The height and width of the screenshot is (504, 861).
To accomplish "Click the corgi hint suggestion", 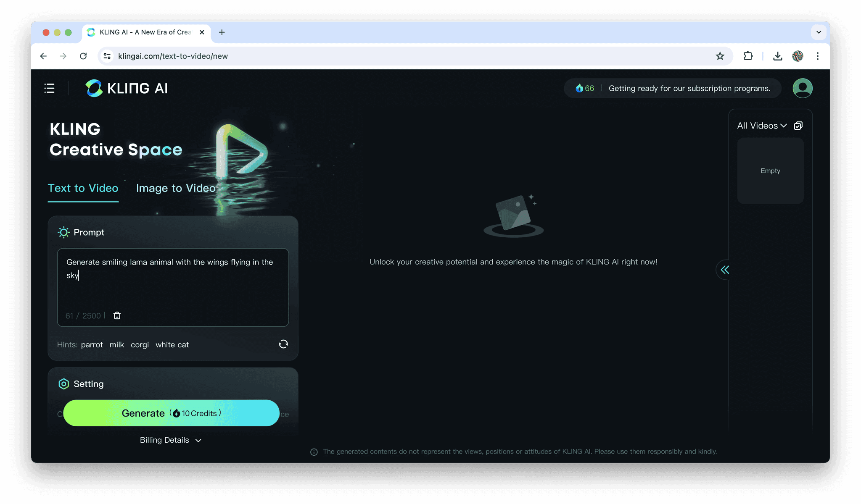I will (x=139, y=344).
